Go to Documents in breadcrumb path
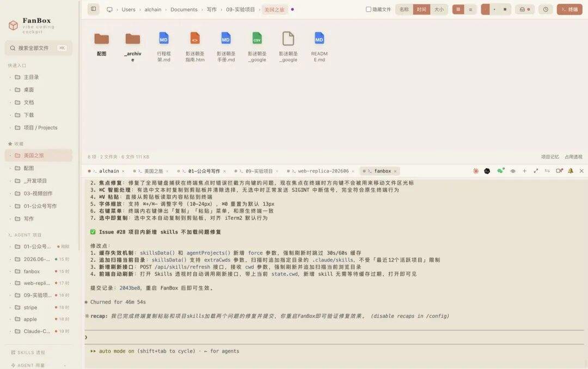Image resolution: width=588 pixels, height=369 pixels. 184,10
